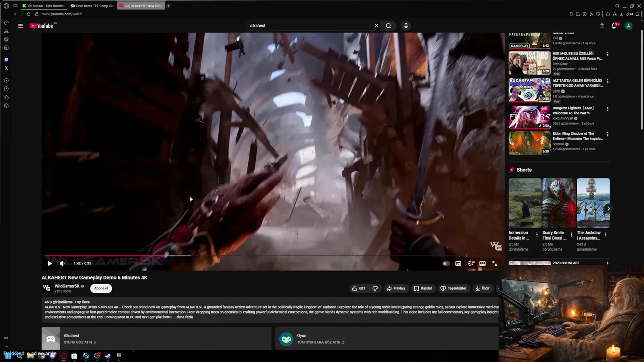Open options for HER MOUSE BU ÖZELLİĞİ video
Screen dimensions: 644x362
(607, 54)
